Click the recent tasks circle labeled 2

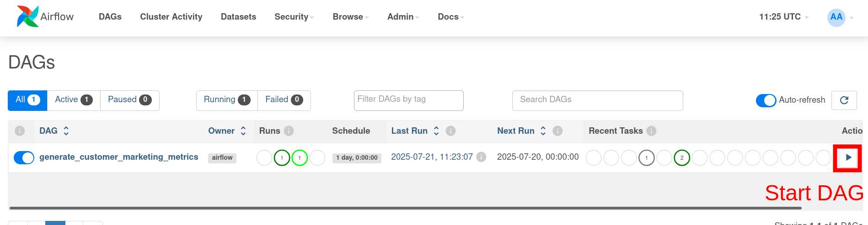[x=682, y=158]
